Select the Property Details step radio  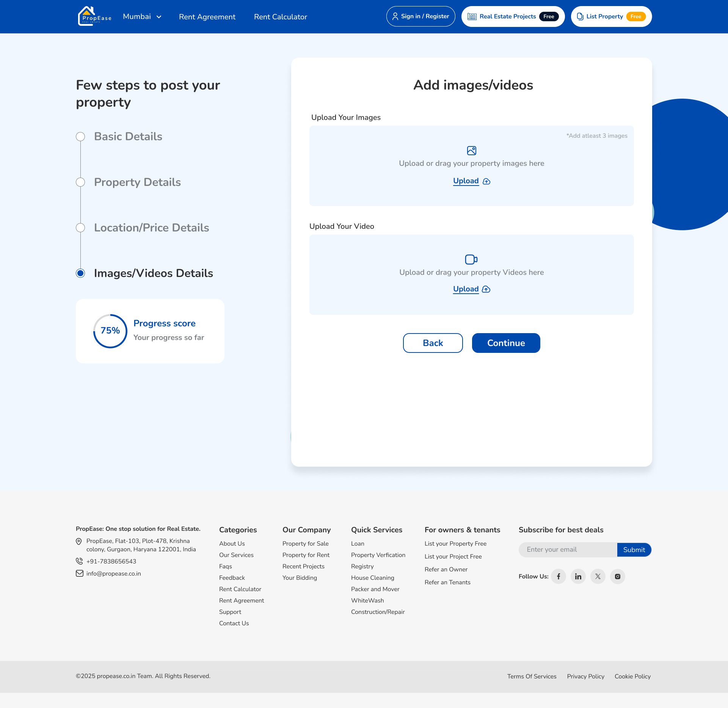pos(80,182)
